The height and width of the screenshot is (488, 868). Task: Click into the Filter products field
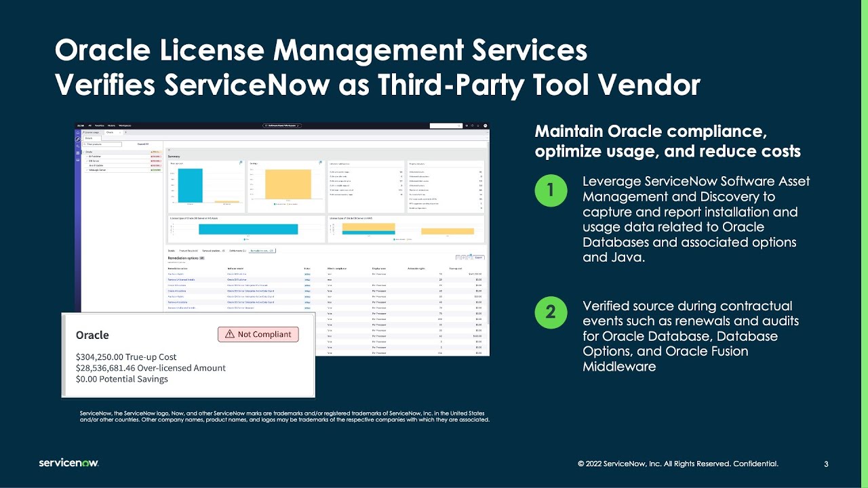(x=102, y=144)
